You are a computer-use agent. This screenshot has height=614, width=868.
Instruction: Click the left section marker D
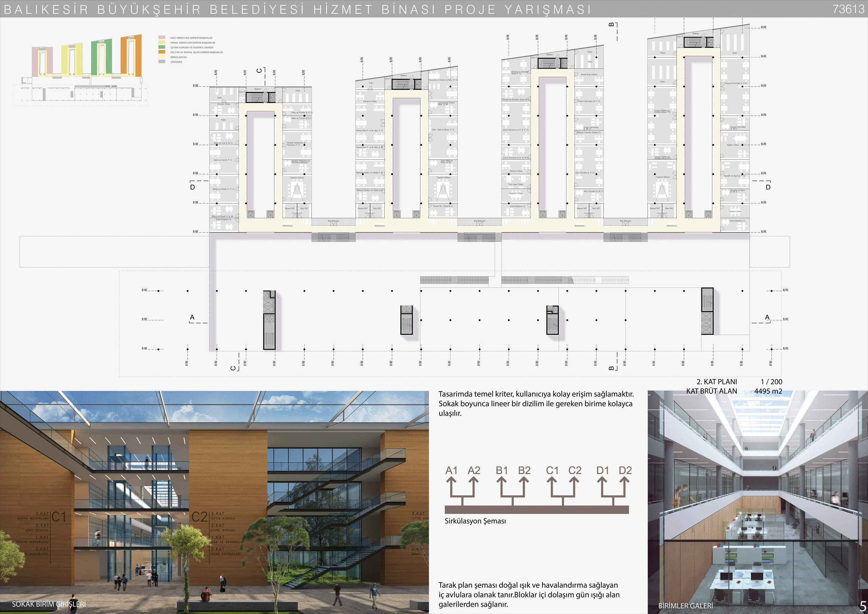[192, 187]
